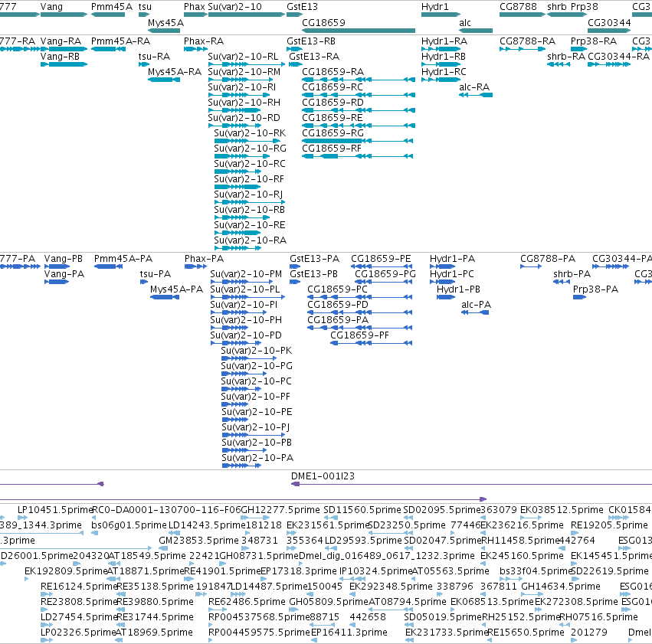Open the tsu-PA protein label
The height and width of the screenshot is (644, 652).
coord(156,274)
